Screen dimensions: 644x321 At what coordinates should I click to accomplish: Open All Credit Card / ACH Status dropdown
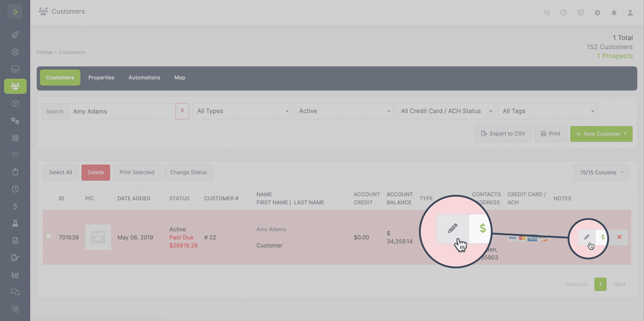445,111
